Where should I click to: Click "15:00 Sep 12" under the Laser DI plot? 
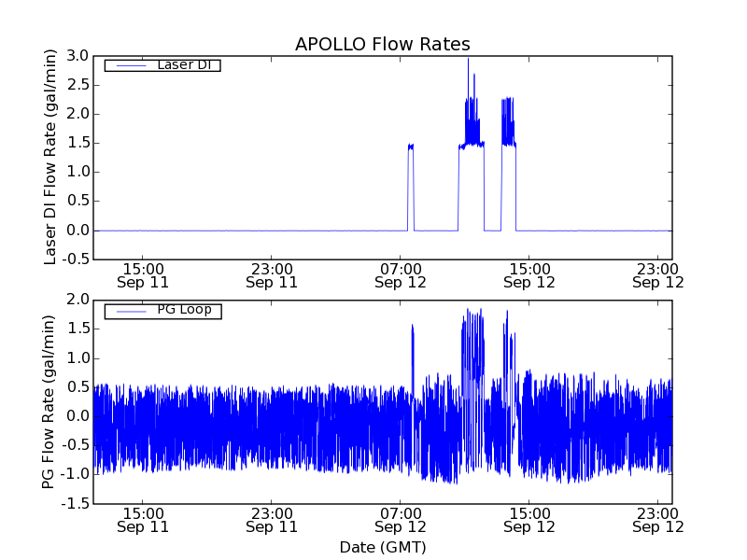(529, 275)
